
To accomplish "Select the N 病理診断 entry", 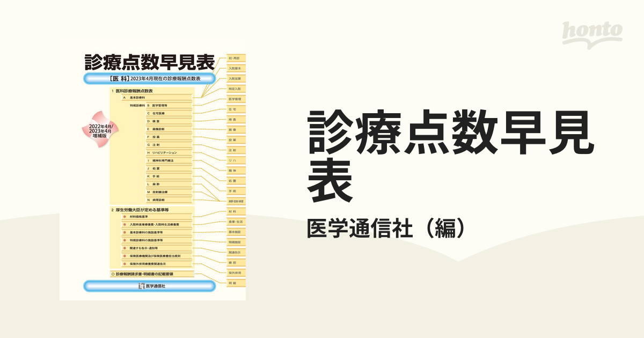I will [157, 199].
